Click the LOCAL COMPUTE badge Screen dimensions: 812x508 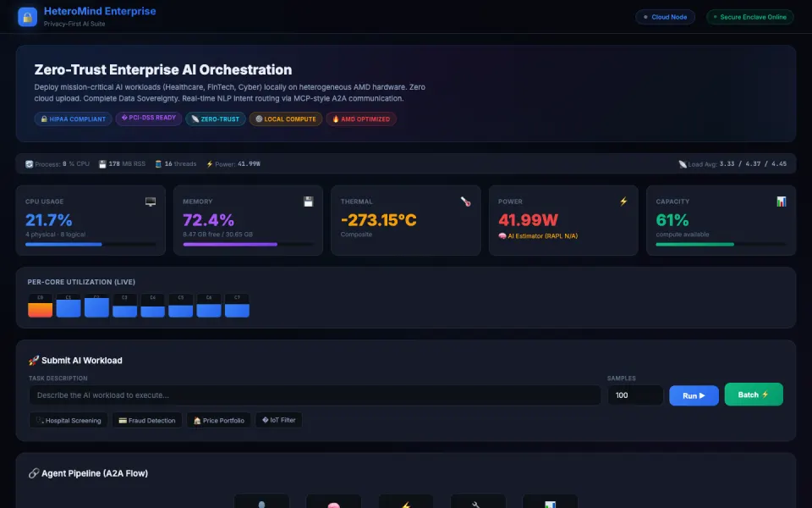[286, 119]
